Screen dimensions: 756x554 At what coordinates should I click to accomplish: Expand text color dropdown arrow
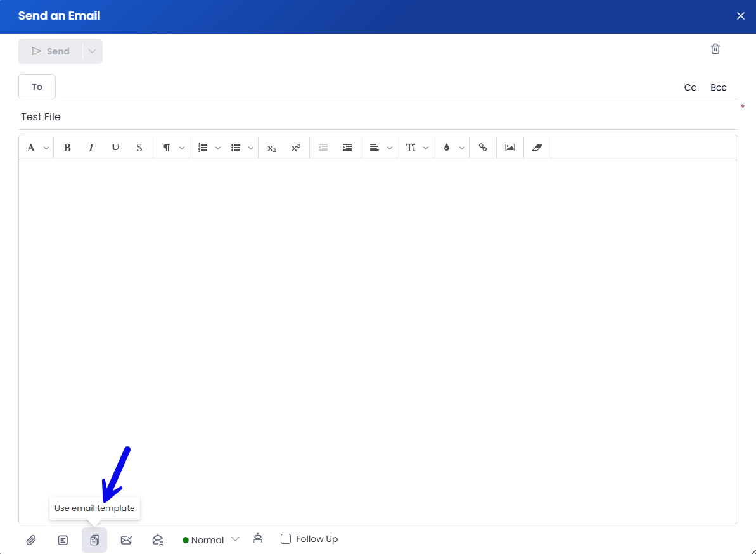pyautogui.click(x=462, y=148)
